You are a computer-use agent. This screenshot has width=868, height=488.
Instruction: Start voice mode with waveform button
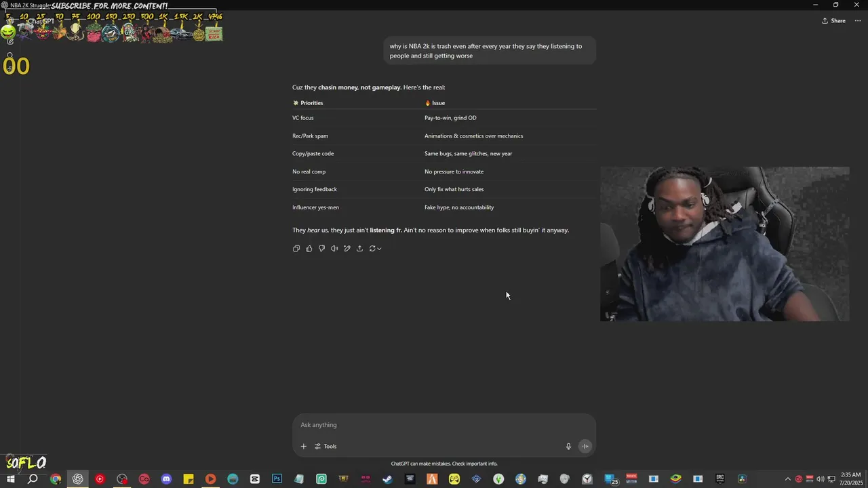tap(585, 446)
